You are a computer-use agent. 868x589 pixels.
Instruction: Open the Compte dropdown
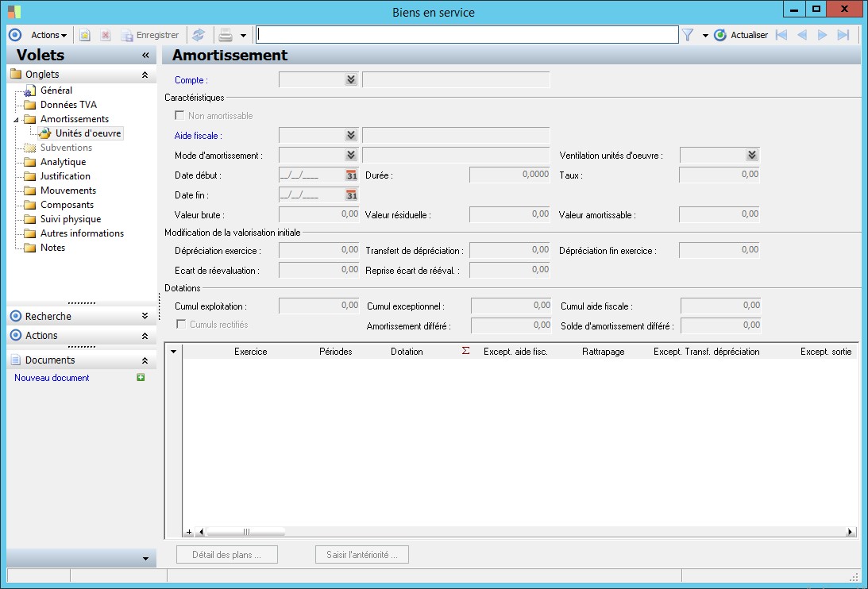coord(351,79)
